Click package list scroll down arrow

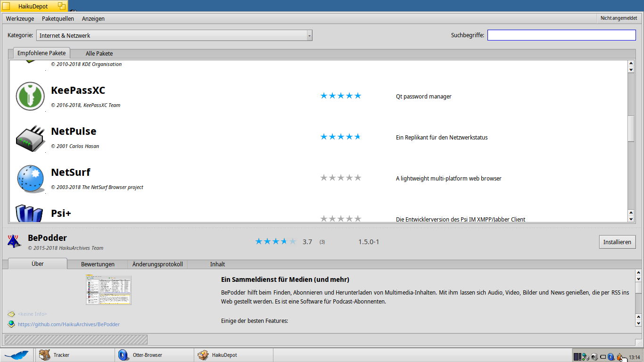point(631,219)
